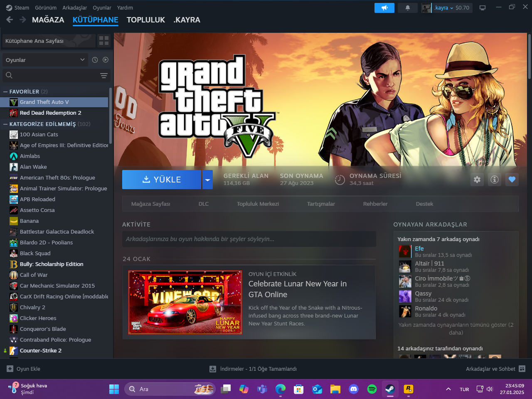Image resolution: width=532 pixels, height=399 pixels.
Task: Open Lunar New Year event thumbnail
Action: pyautogui.click(x=185, y=302)
